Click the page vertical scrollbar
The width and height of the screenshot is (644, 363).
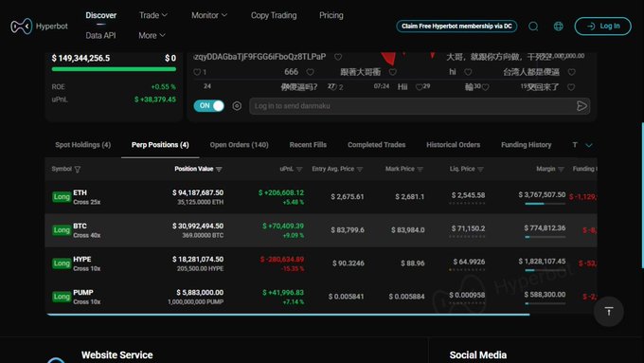pos(642,195)
